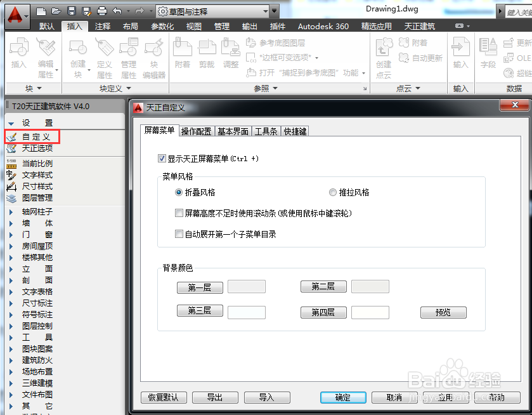The height and width of the screenshot is (415, 532).
Task: Click color swatch beside 第二层
Action: (x=370, y=287)
